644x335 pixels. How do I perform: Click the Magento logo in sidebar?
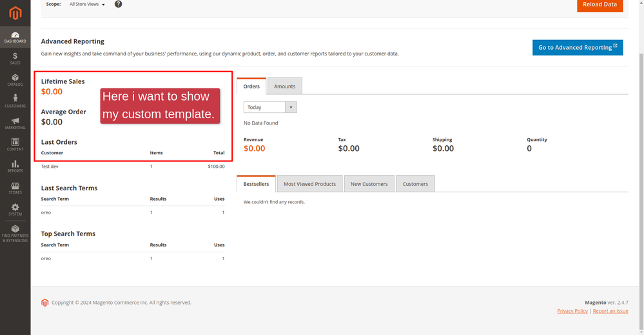pos(15,13)
